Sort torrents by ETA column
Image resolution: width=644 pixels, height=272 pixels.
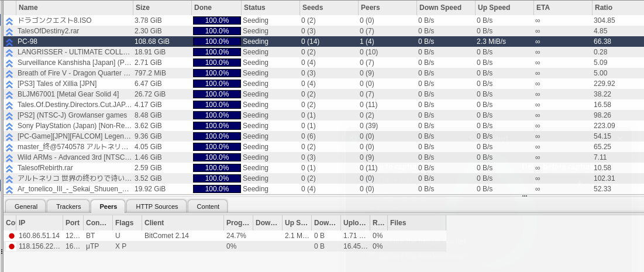[563, 8]
